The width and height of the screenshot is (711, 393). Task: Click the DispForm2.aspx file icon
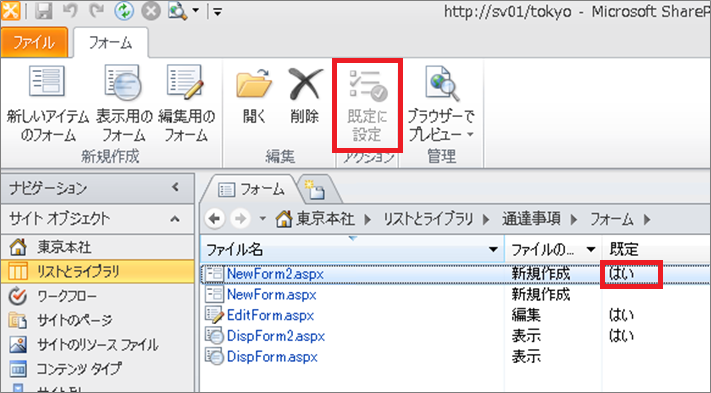click(214, 336)
